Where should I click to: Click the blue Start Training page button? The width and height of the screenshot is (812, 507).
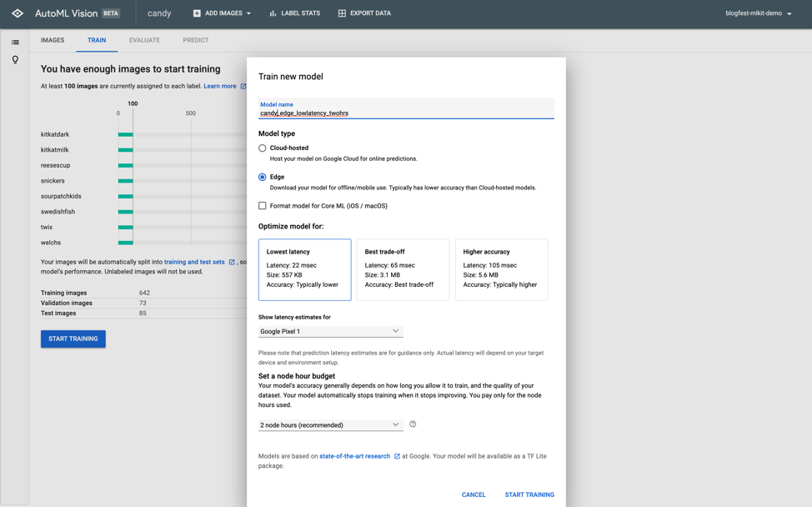point(73,339)
